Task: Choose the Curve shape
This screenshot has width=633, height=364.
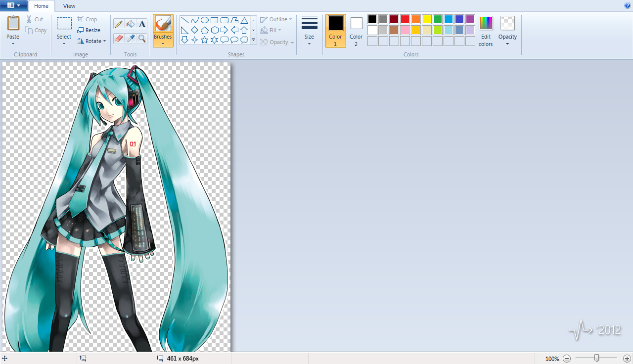Action: point(194,20)
